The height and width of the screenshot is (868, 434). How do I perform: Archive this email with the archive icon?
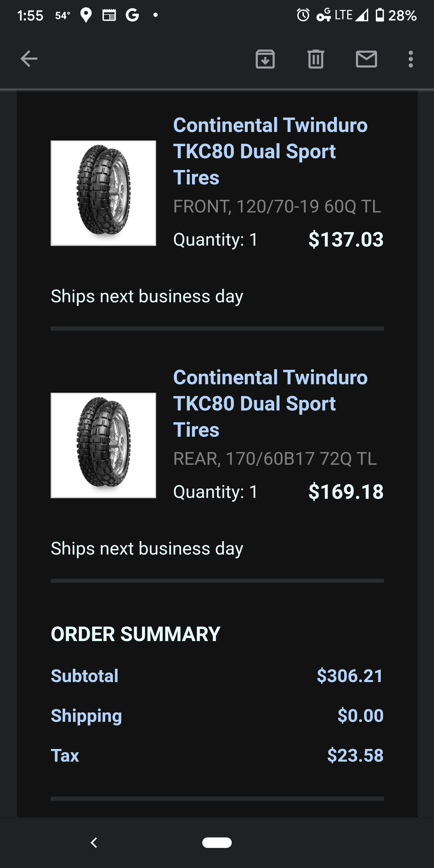point(265,59)
